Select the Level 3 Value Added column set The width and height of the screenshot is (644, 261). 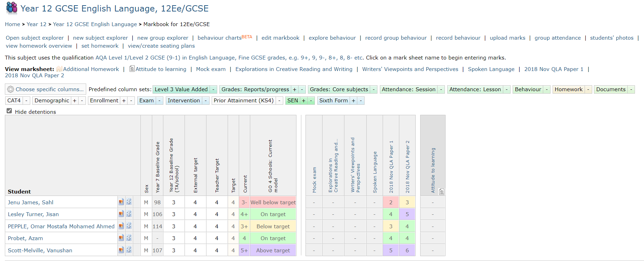pos(181,89)
